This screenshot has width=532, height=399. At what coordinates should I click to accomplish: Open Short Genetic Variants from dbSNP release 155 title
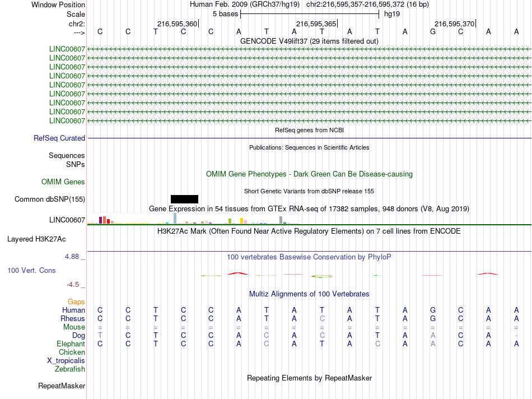click(309, 191)
